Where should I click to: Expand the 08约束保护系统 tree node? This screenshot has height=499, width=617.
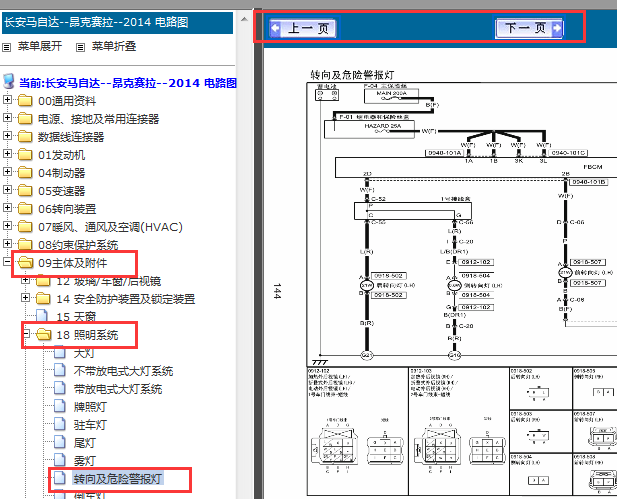pyautogui.click(x=7, y=243)
